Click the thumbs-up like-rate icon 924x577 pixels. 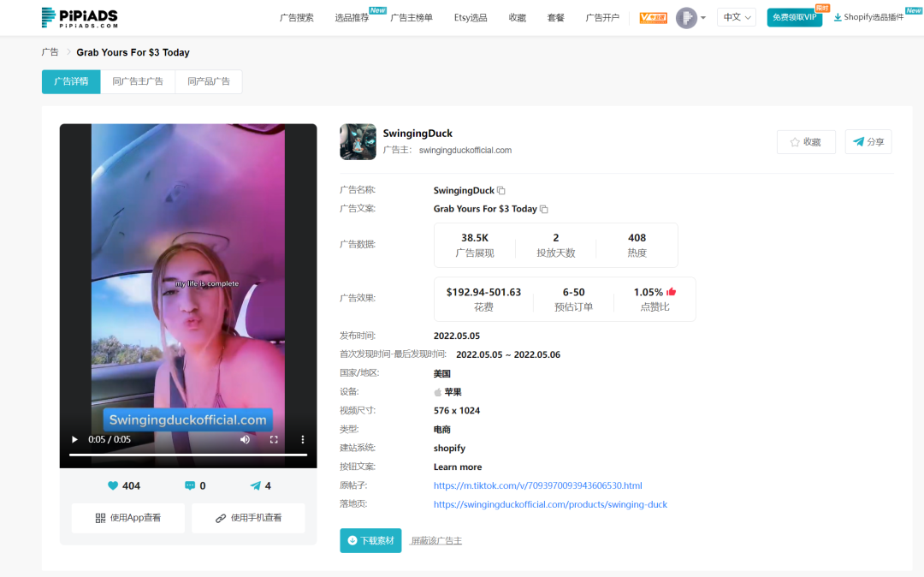coord(672,292)
